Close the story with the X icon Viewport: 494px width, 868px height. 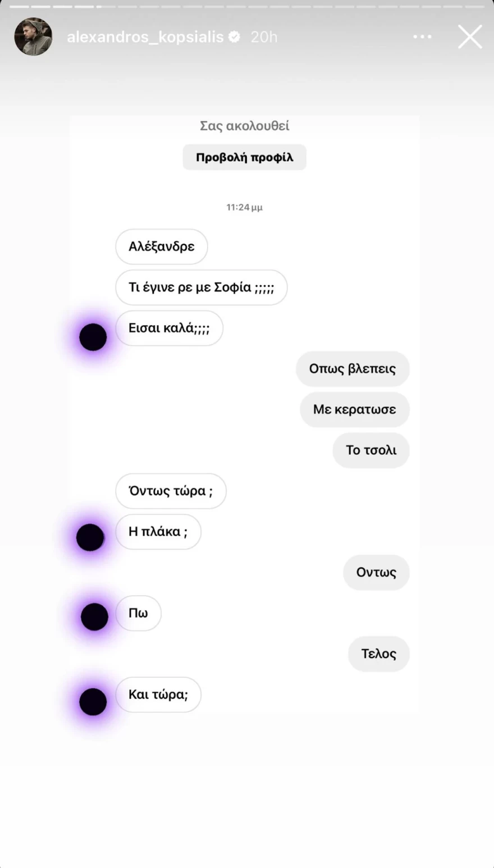pos(470,37)
